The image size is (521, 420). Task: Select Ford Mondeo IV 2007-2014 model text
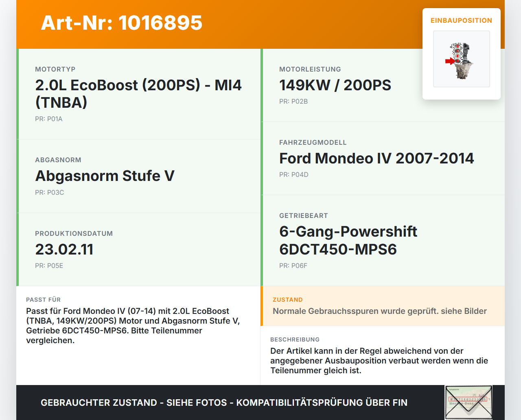377,158
